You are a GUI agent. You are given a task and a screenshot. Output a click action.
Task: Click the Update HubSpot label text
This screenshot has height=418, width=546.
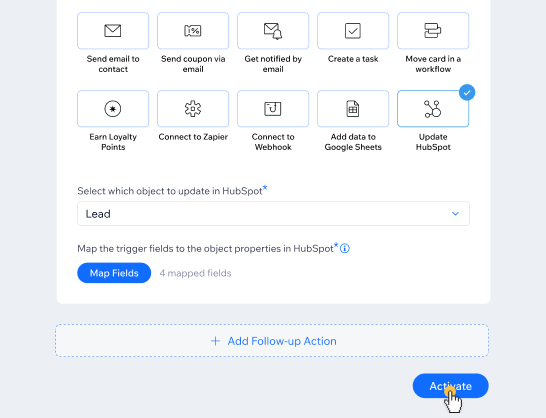(433, 142)
